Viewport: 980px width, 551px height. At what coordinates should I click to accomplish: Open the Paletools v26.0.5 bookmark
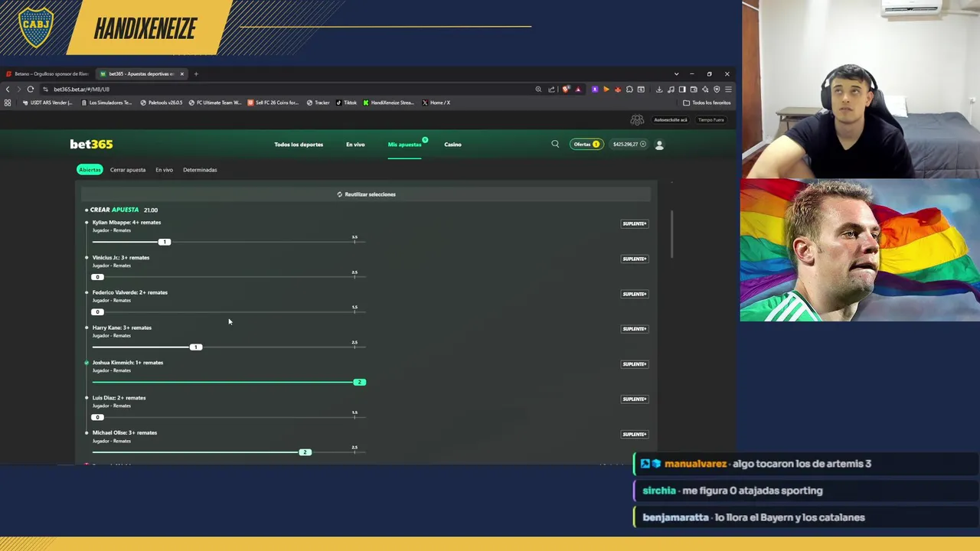pos(162,103)
